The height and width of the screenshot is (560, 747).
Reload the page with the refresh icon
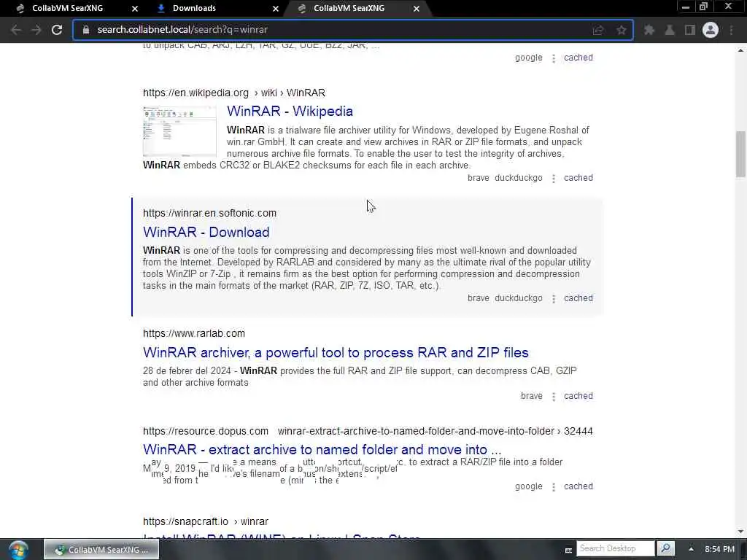click(57, 30)
